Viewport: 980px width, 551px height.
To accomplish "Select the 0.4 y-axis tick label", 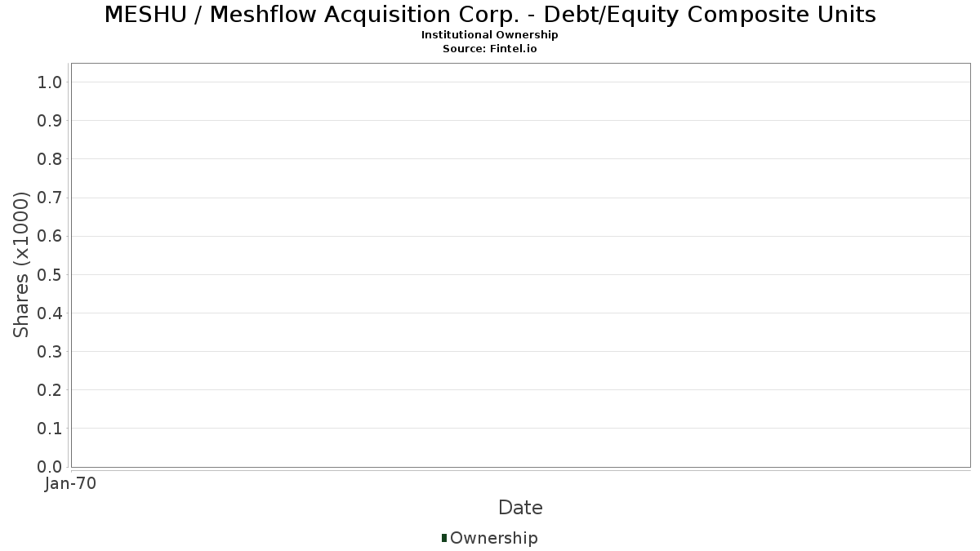I will point(50,313).
